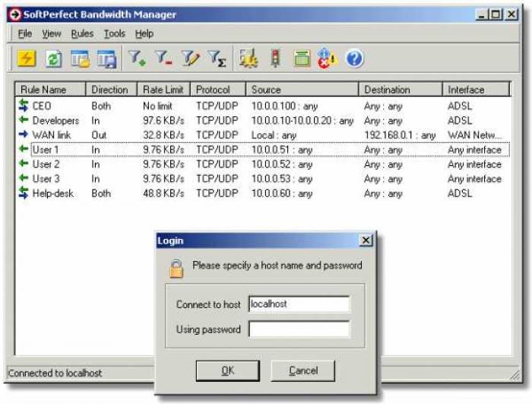Screen dimensions: 532x404
Task: Click the green arrow icon beside User 2
Action: [24, 164]
